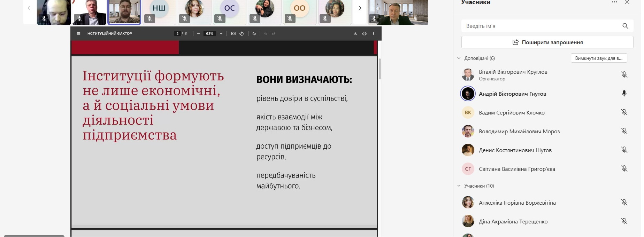
Task: Print the PDF document
Action: pos(364,34)
